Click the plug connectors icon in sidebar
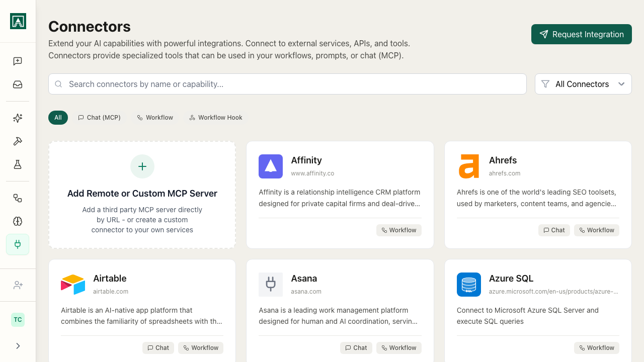The height and width of the screenshot is (362, 644). pyautogui.click(x=18, y=244)
